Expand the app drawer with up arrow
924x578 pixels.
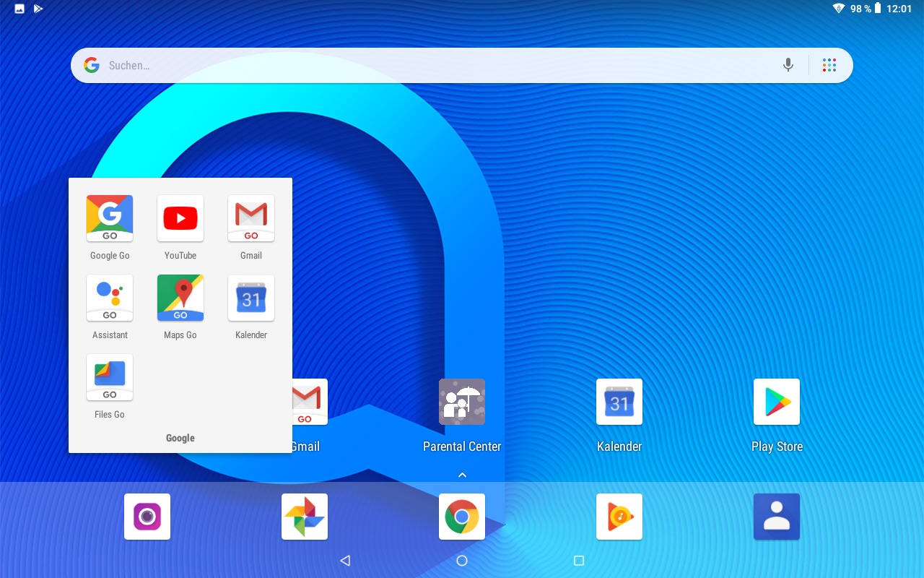point(463,475)
